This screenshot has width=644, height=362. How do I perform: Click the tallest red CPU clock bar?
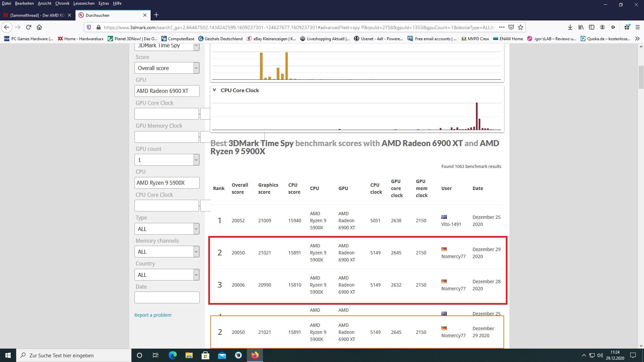click(x=477, y=116)
